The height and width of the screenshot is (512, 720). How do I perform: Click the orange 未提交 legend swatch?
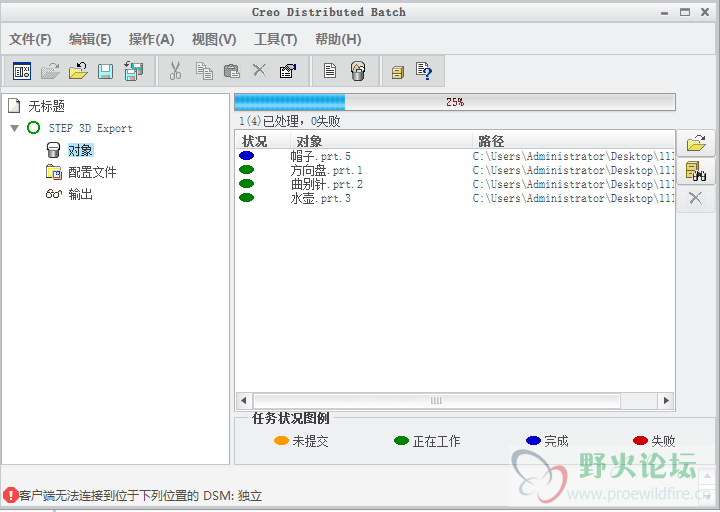[x=281, y=440]
